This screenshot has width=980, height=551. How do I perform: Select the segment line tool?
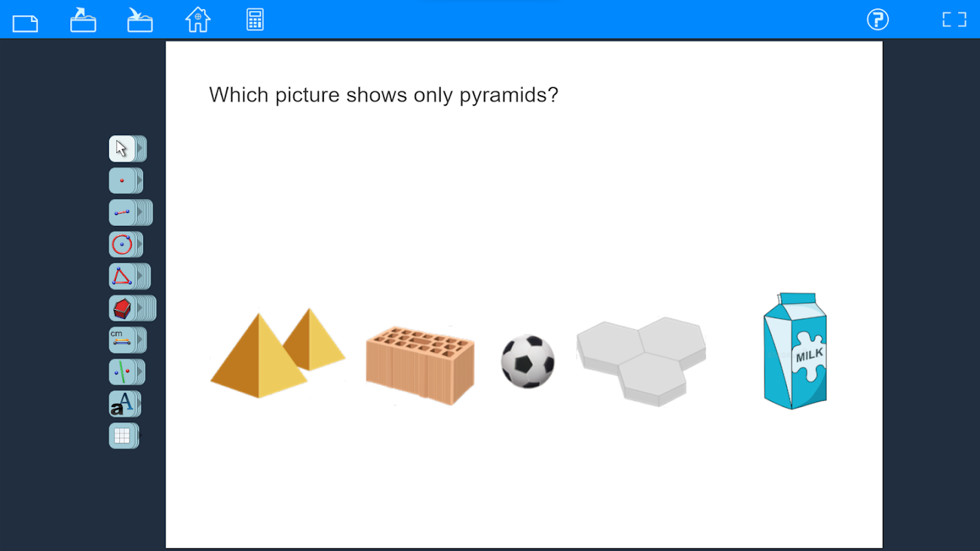coord(122,213)
